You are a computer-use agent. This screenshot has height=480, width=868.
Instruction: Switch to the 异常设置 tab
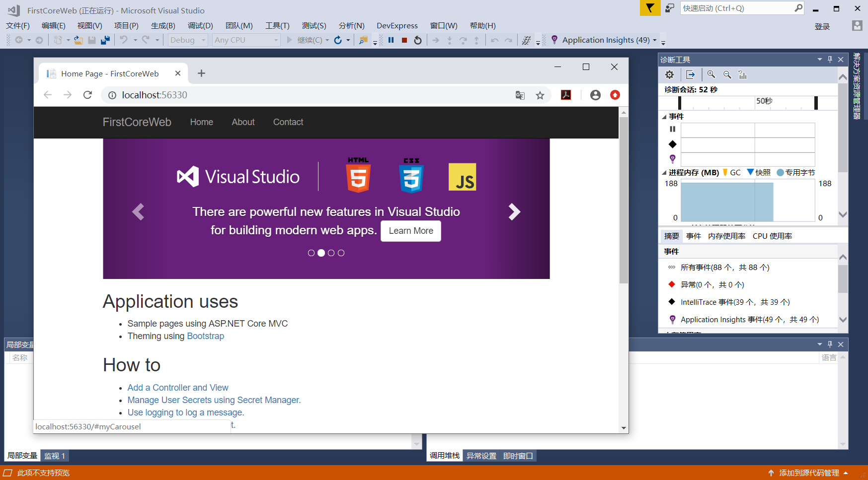481,456
